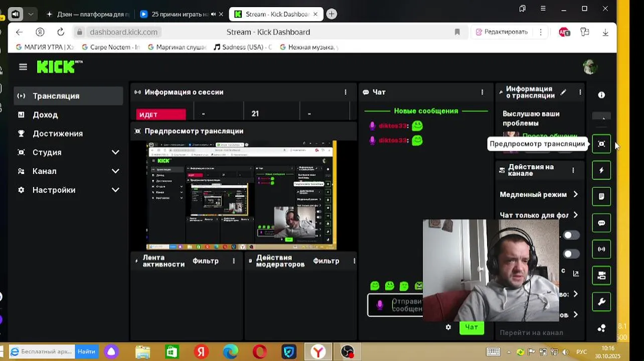Open a new browser tab with plus
644x361 pixels.
click(332, 14)
